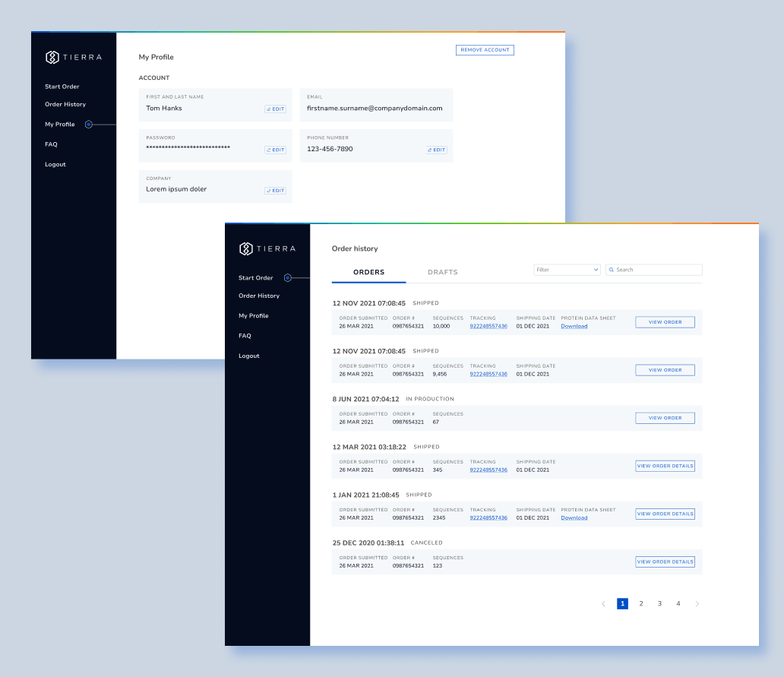Click the active indicator dot beside My Profile
Screen dimensions: 784x677
coord(88,125)
